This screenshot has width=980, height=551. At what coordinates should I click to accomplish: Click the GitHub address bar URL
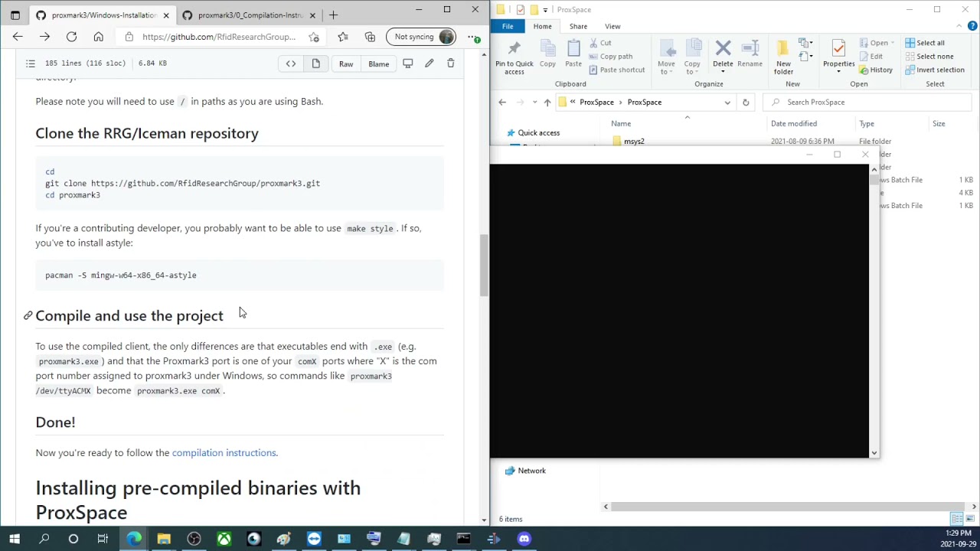(218, 37)
